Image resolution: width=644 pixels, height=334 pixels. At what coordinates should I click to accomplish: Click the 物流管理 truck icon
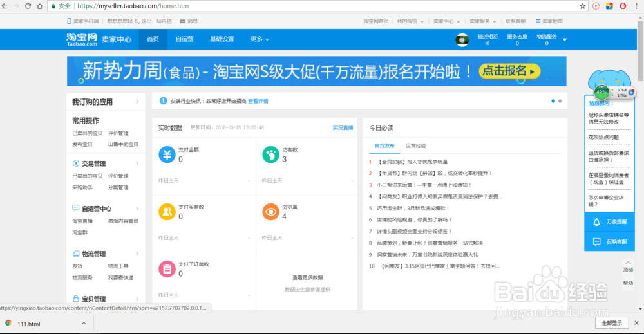[x=75, y=254]
